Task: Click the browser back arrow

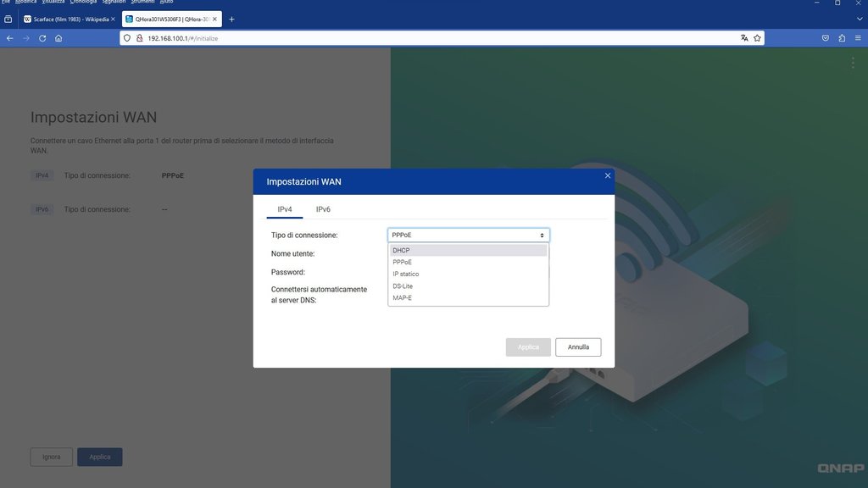Action: pos(10,38)
